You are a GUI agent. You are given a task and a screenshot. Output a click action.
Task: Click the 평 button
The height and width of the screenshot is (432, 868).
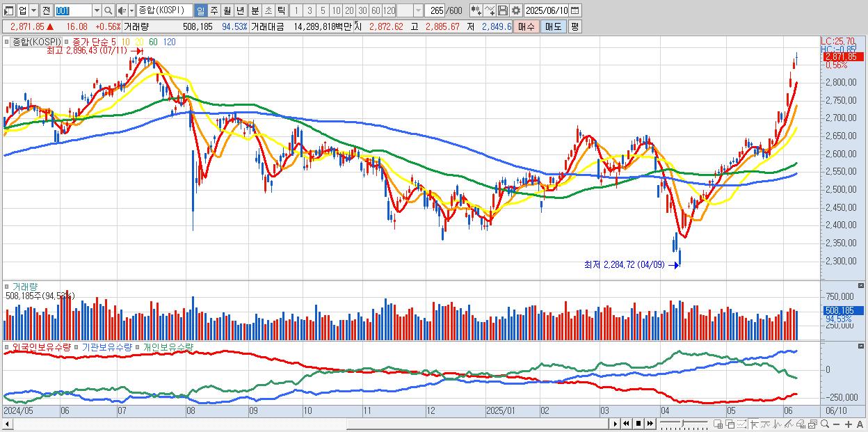pos(574,26)
